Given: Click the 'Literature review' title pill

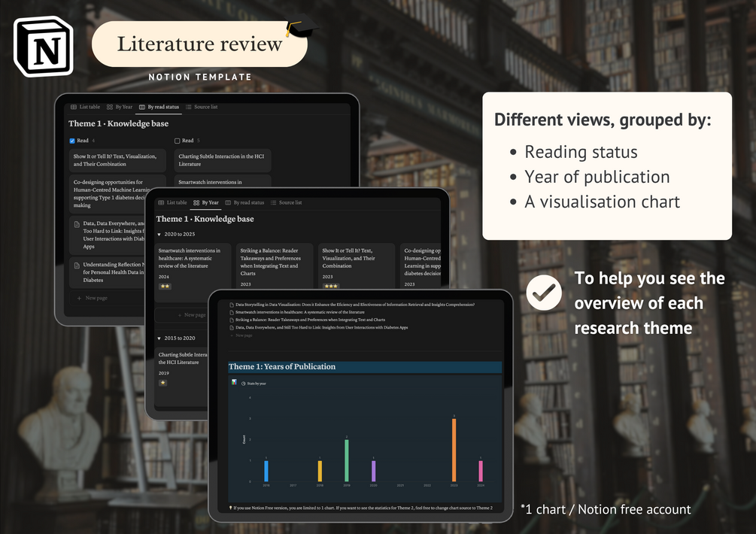Looking at the screenshot, I should 199,44.
